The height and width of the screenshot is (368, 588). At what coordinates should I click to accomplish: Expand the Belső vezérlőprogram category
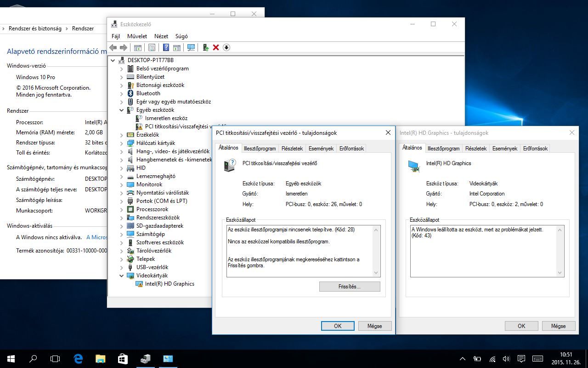coord(122,69)
